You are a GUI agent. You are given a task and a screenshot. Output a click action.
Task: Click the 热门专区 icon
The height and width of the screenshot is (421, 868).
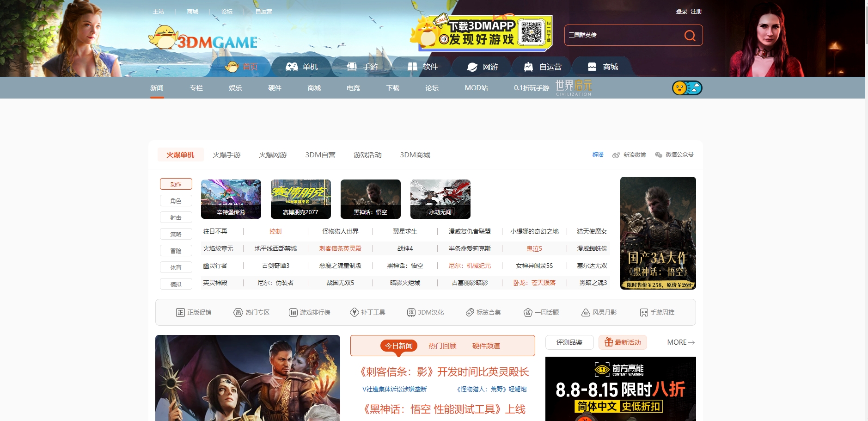(238, 313)
